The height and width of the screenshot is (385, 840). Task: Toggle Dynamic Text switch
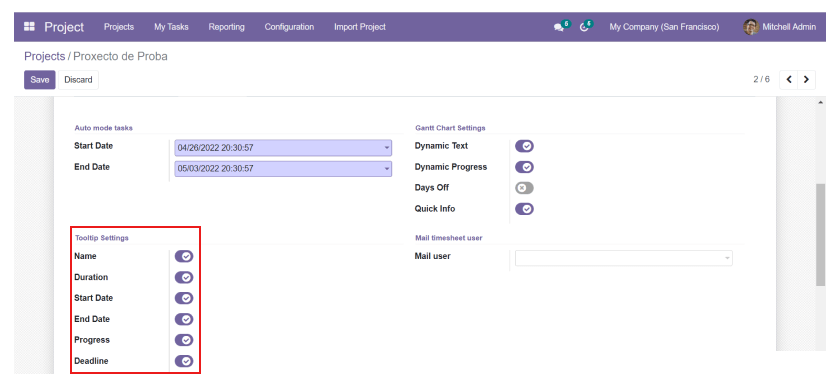click(x=524, y=146)
